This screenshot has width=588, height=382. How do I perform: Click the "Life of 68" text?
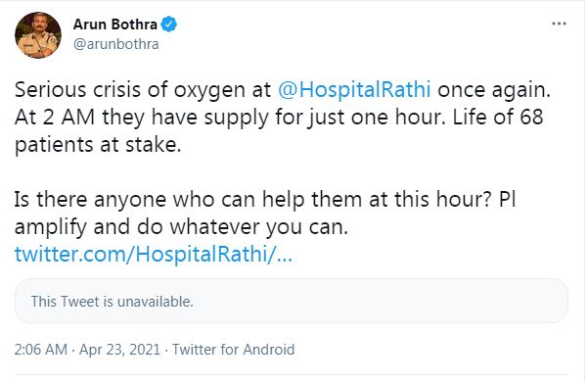(x=498, y=118)
